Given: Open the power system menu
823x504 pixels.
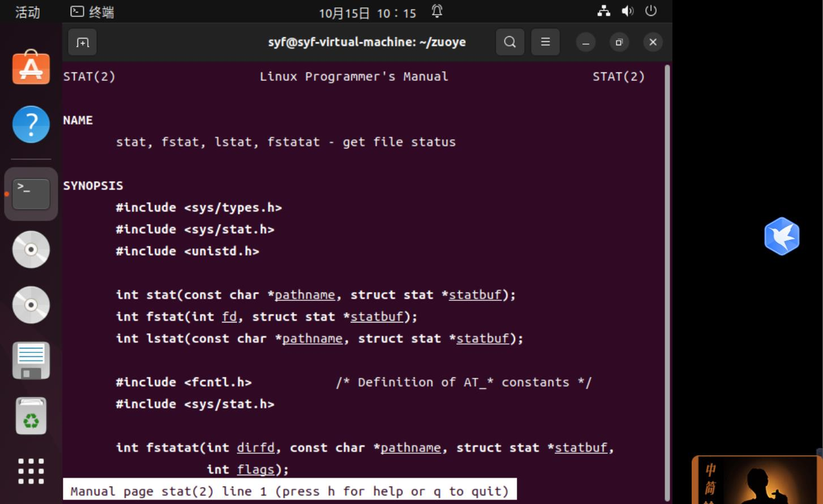Looking at the screenshot, I should click(651, 11).
